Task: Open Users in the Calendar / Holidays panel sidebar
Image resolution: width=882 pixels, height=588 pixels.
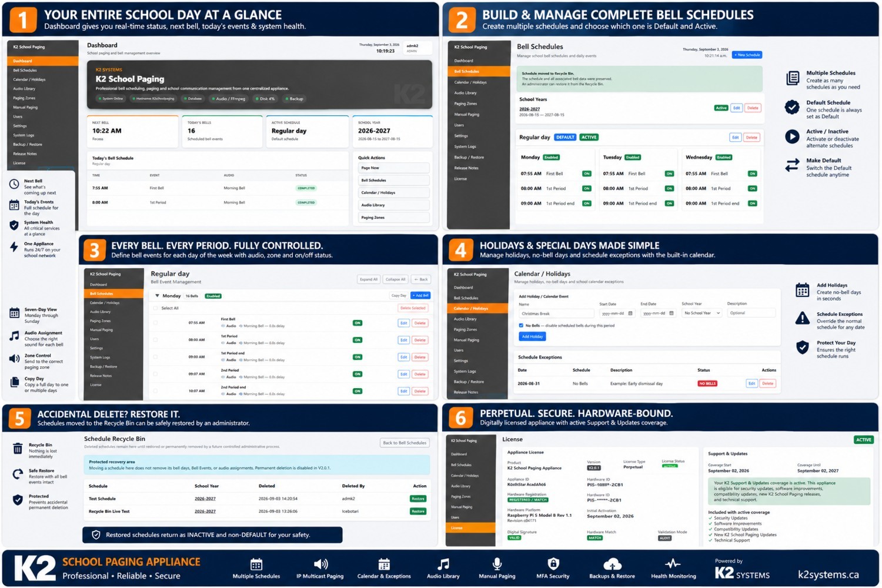Action: (459, 350)
